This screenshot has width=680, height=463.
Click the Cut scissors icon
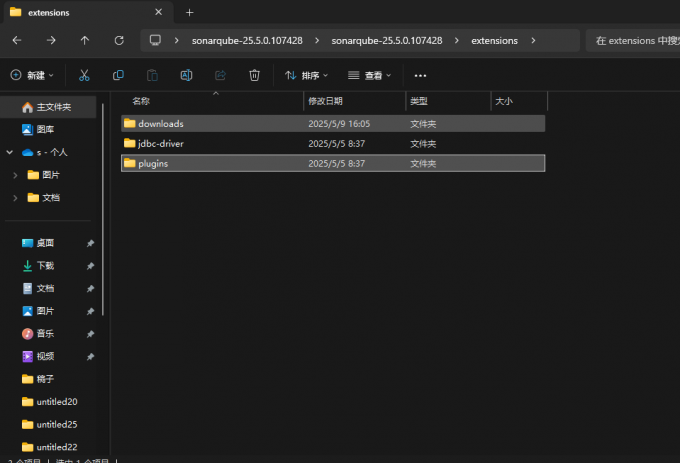[x=84, y=75]
